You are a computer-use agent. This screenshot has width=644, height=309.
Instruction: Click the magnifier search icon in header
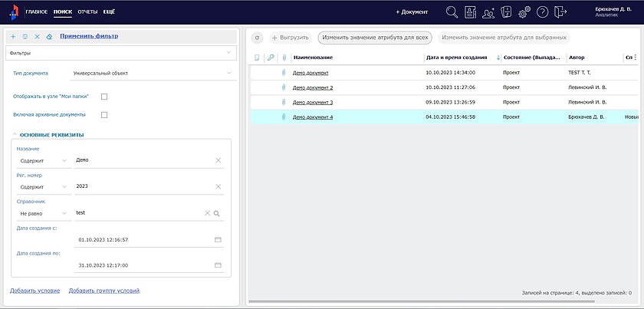pyautogui.click(x=452, y=12)
